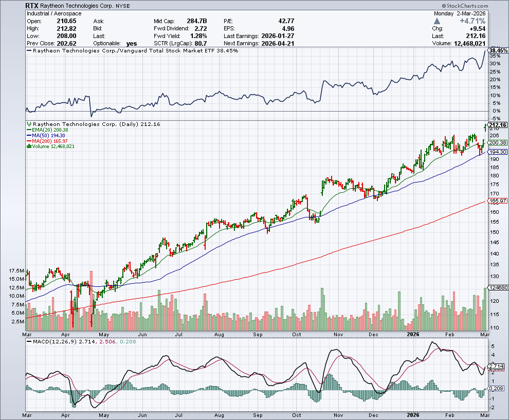Image resolution: width=509 pixels, height=420 pixels.
Task: Click the Next Earnings date 2026-04-21
Action: pos(278,44)
